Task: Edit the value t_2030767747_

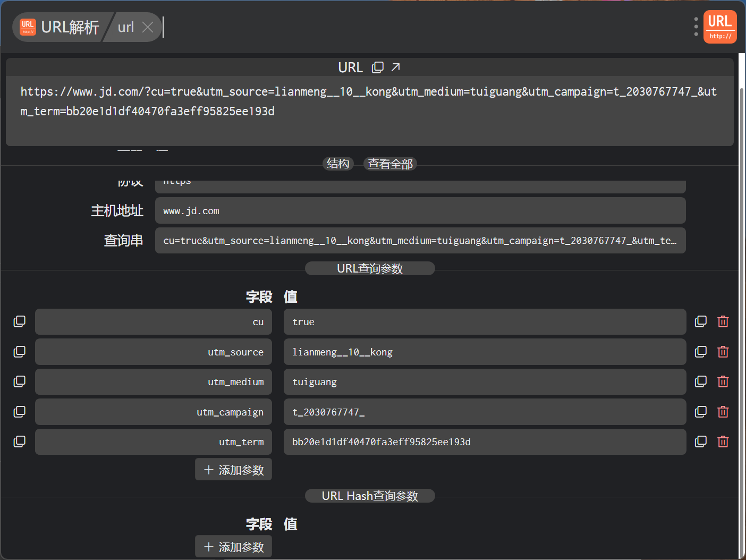Action: [485, 412]
